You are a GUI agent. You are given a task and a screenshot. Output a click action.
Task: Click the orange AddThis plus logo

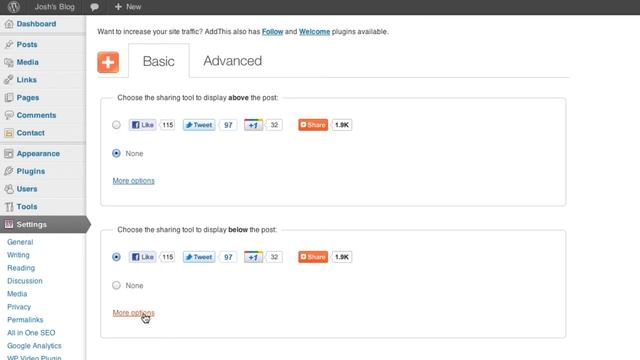tap(108, 62)
